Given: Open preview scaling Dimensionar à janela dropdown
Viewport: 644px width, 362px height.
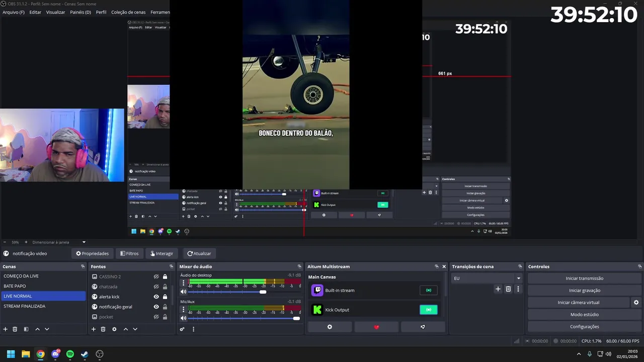Looking at the screenshot, I should (59, 242).
